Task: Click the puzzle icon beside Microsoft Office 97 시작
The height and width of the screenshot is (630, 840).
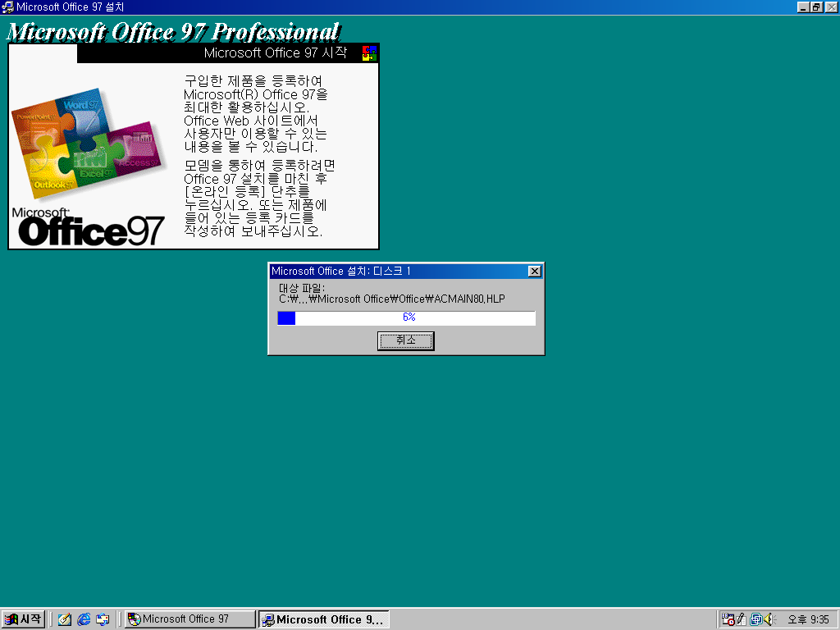Action: 370,53
